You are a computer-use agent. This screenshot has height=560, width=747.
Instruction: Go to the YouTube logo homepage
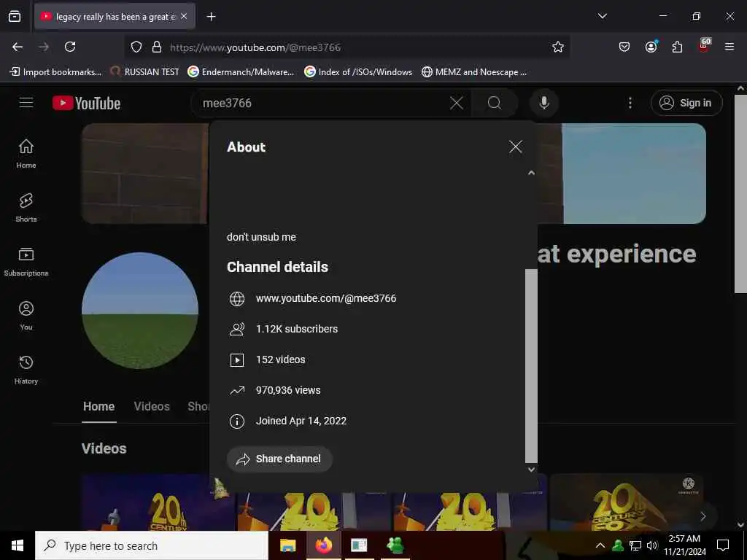point(87,103)
